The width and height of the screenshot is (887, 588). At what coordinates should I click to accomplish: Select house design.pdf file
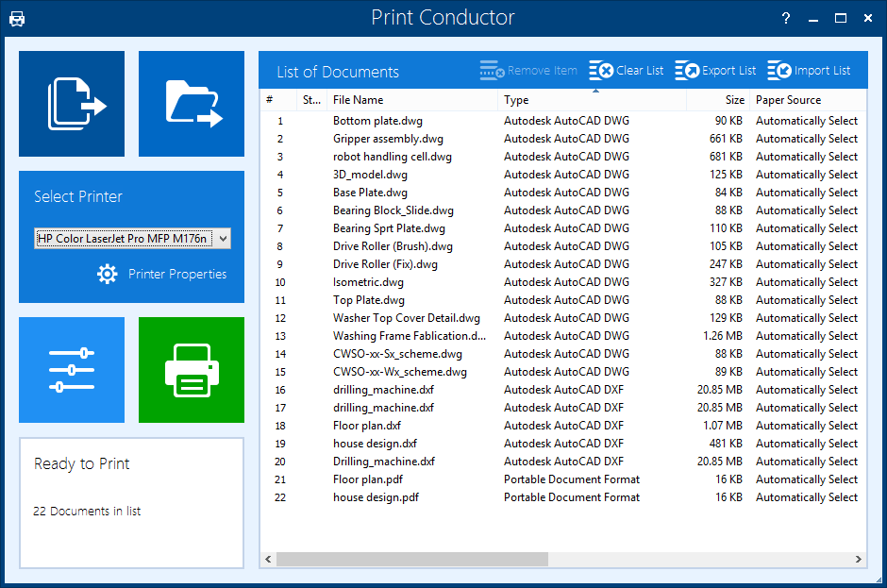(x=376, y=497)
